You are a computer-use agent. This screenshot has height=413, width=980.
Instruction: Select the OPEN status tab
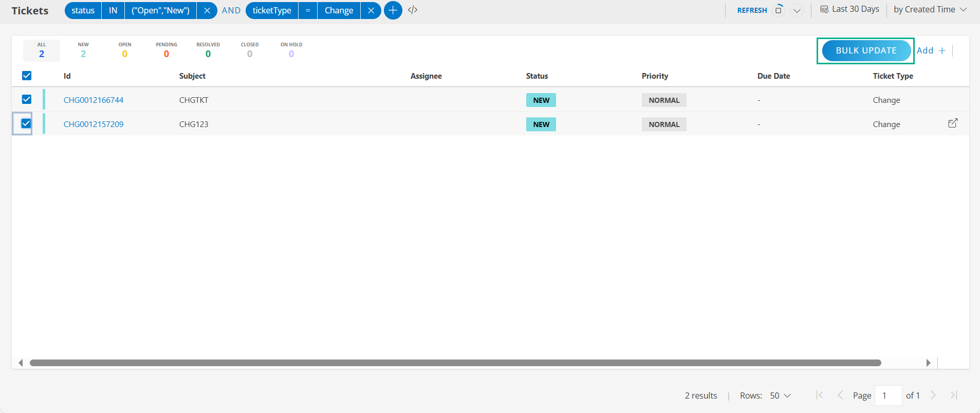pyautogui.click(x=125, y=50)
